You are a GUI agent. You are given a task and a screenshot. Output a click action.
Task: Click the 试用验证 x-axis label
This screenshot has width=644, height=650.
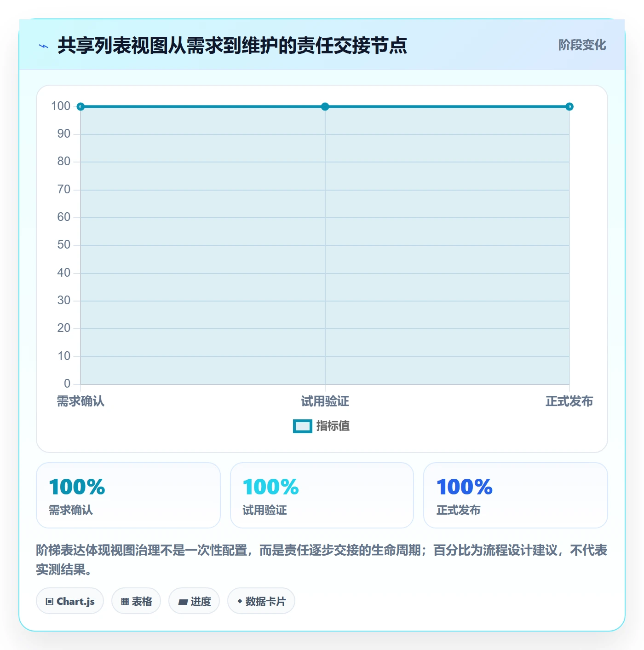tap(325, 401)
